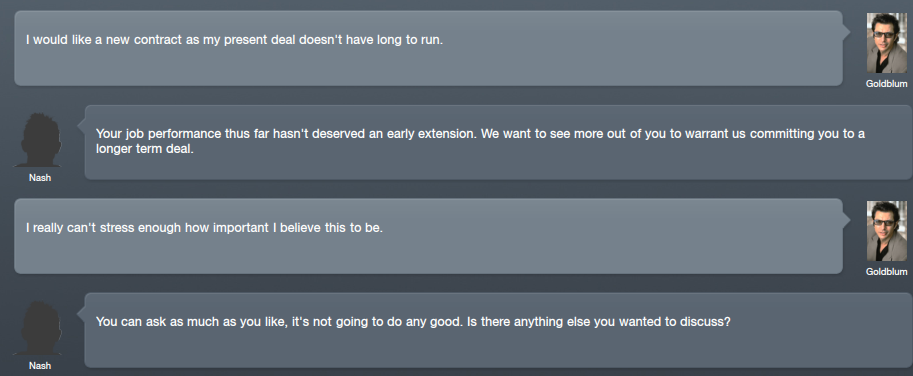Click bubble pointer tail aimed at bottom Nash silhouette
This screenshot has width=913, height=376.
click(81, 314)
